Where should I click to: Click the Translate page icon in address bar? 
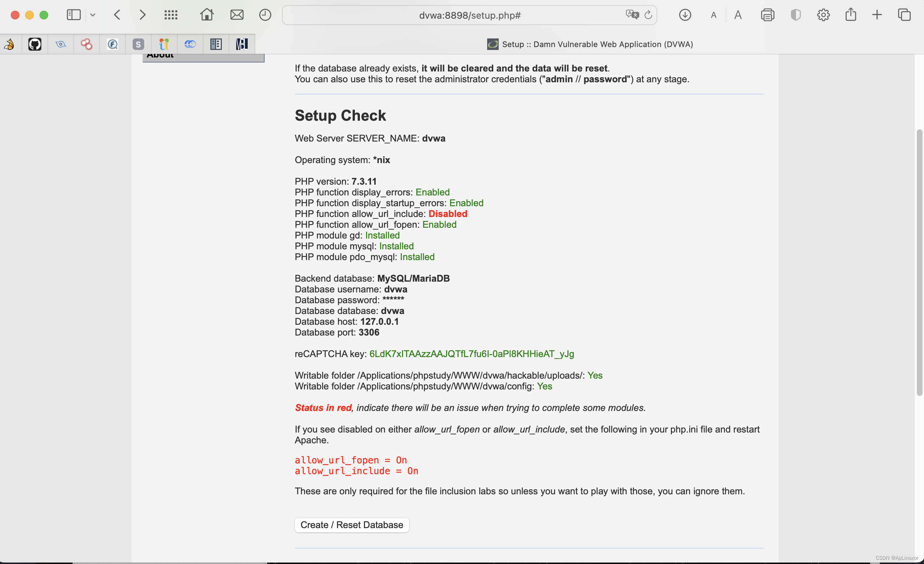632,15
